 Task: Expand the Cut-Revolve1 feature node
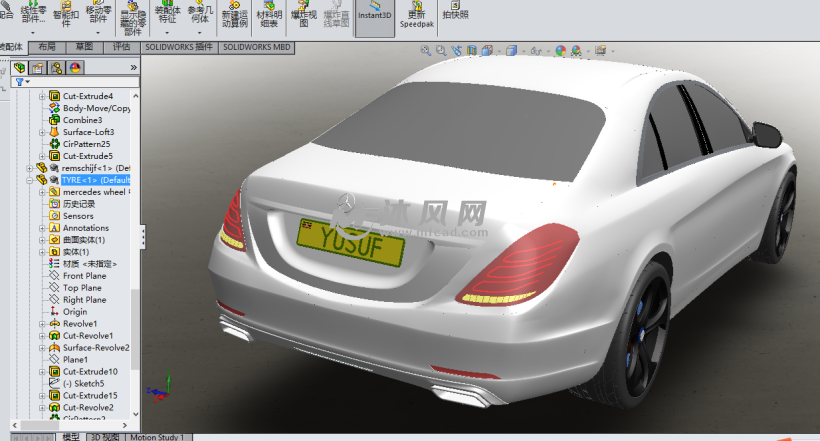coord(42,336)
